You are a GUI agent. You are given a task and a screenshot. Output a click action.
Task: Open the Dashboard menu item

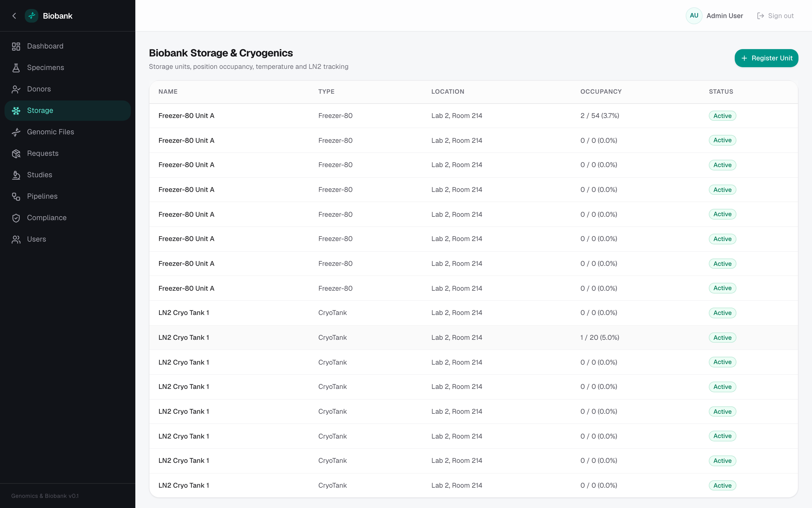click(67, 46)
